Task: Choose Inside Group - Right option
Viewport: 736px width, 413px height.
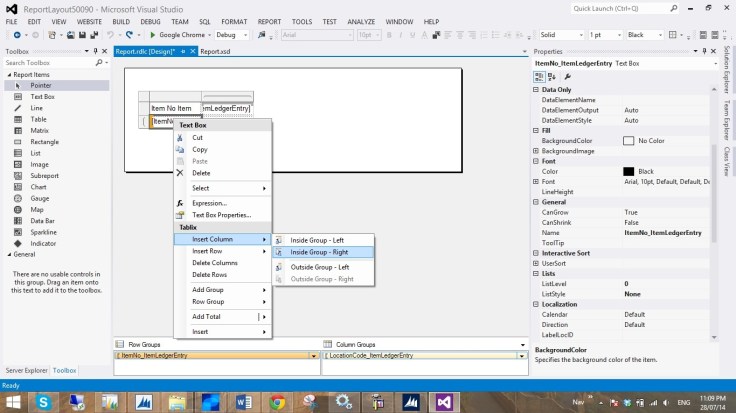Action: click(x=319, y=252)
